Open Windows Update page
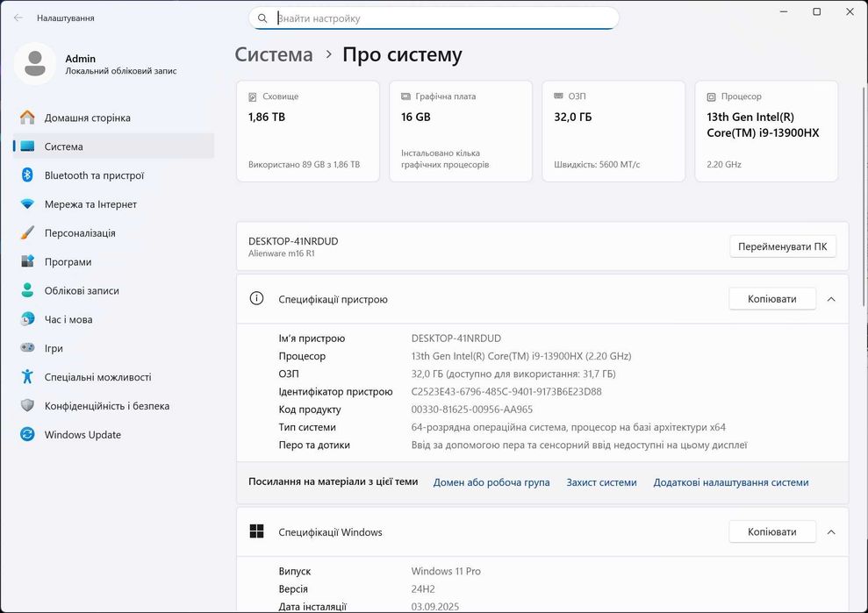Viewport: 868px width, 613px height. coord(82,435)
